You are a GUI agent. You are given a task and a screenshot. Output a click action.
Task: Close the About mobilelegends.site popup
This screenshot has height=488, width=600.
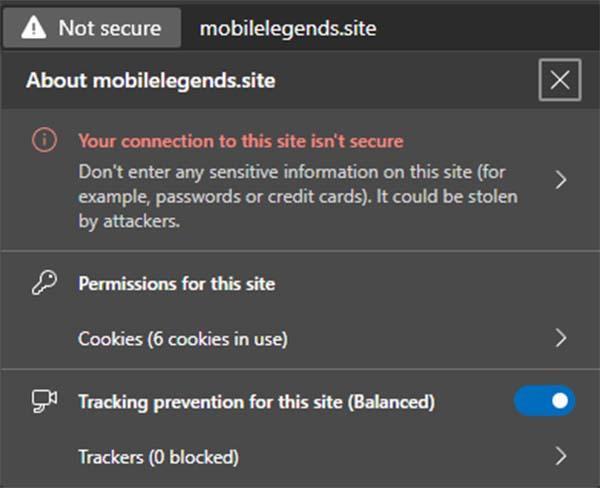point(560,80)
